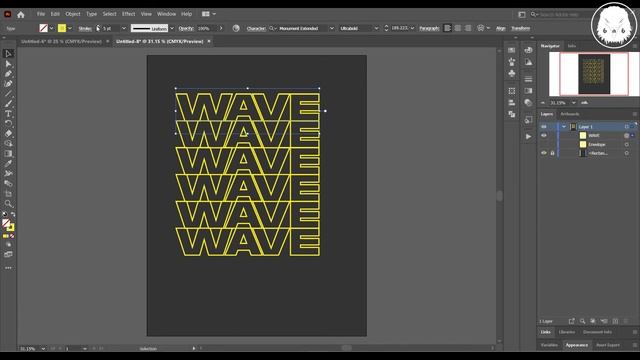Select the Rotate tool

pos(8,123)
